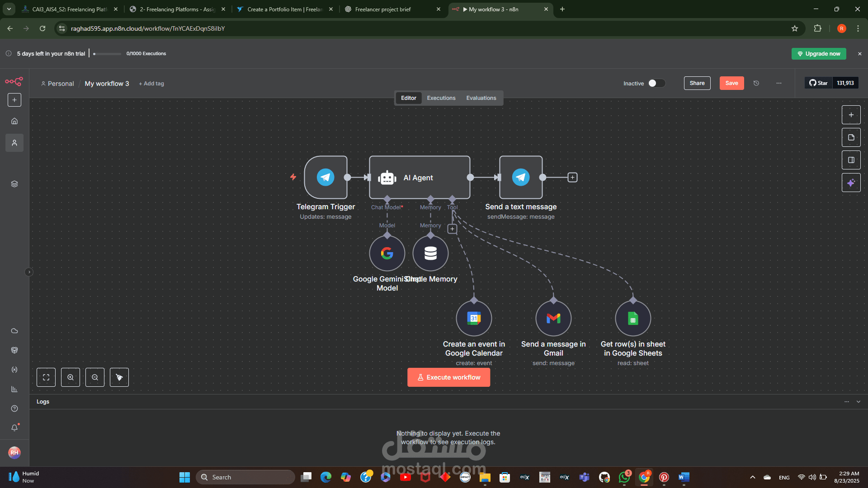Click the Windows taskbar Search box
The width and height of the screenshot is (868, 488).
click(x=245, y=477)
